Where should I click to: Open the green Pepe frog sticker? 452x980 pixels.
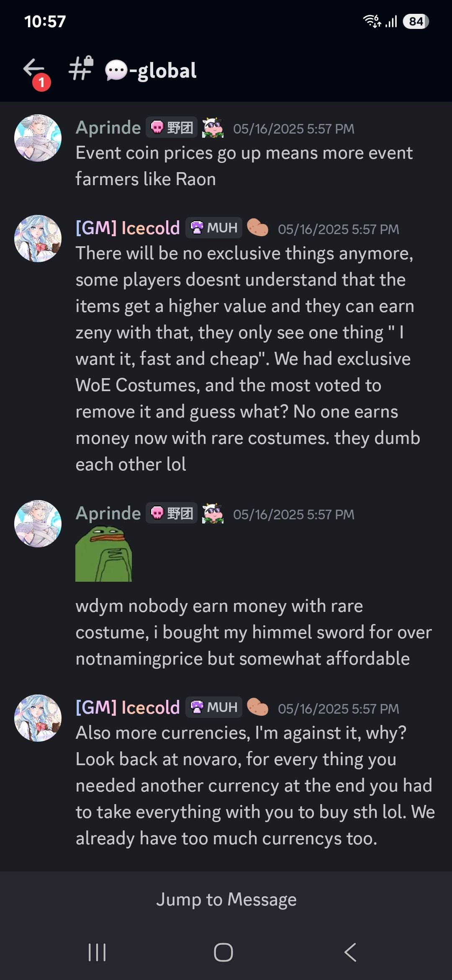pos(104,554)
